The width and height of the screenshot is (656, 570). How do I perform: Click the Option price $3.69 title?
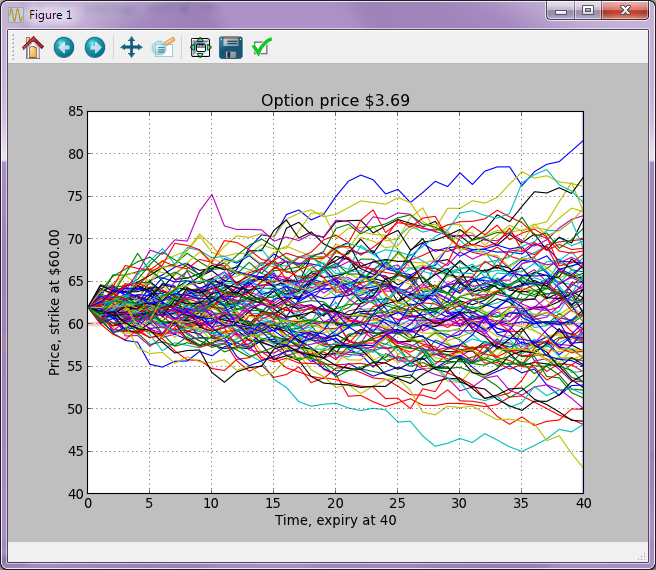335,100
